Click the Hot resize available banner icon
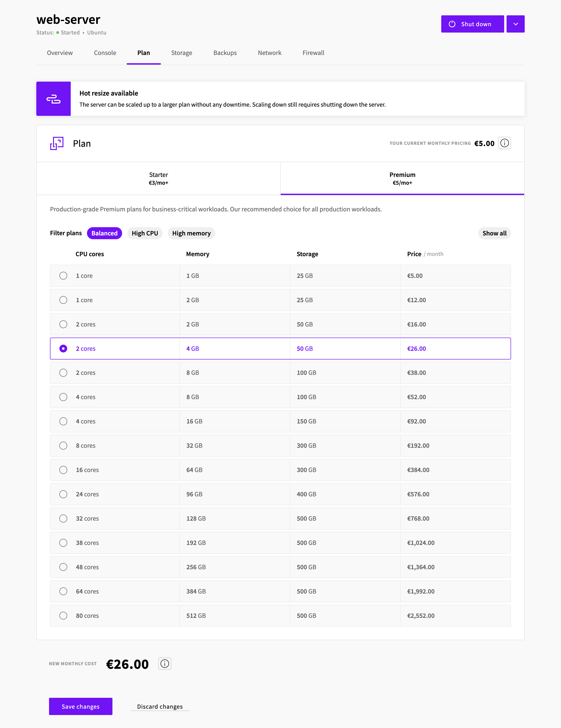561x728 pixels. [53, 99]
